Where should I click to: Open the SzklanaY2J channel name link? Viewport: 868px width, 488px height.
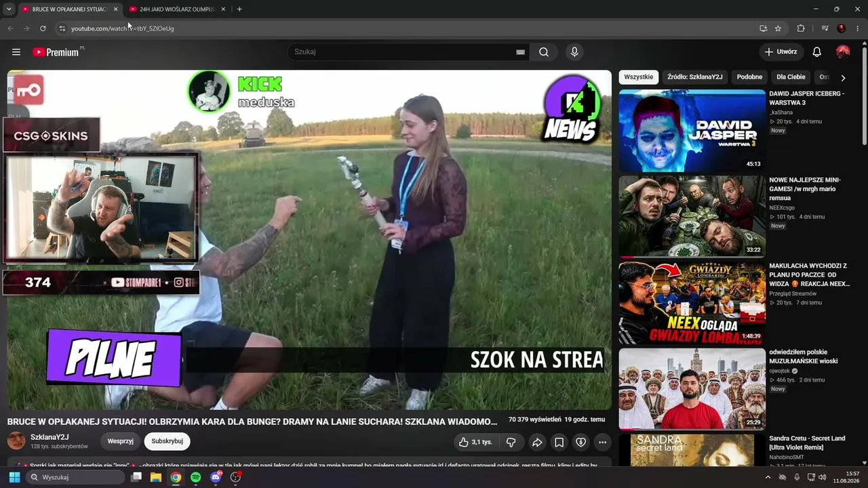[x=50, y=437]
